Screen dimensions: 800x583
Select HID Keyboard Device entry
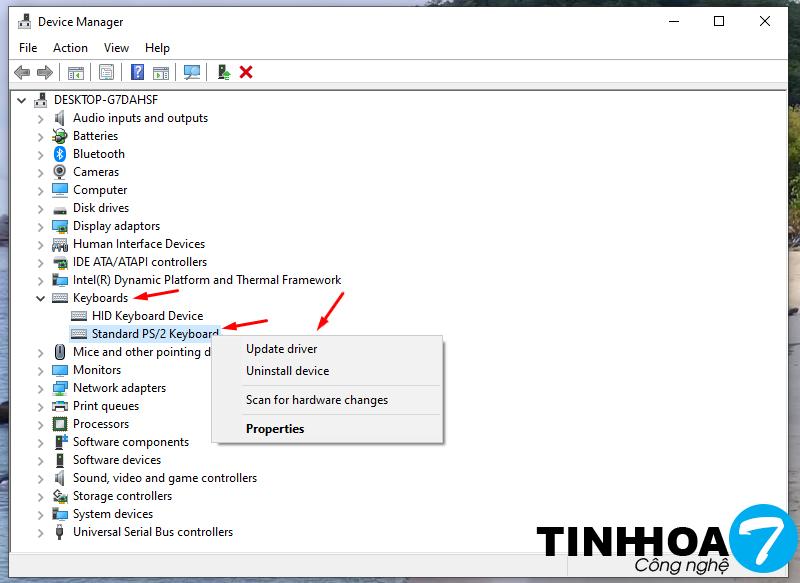click(x=146, y=316)
